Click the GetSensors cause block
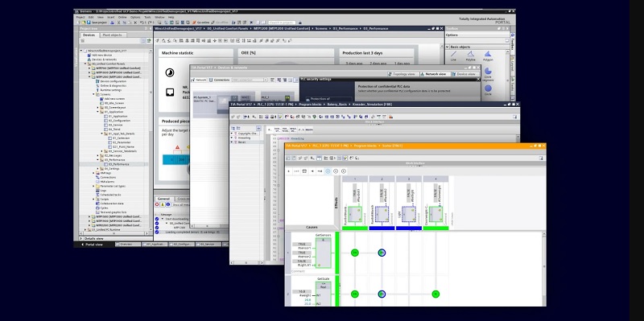The height and width of the screenshot is (321, 644). (x=324, y=252)
